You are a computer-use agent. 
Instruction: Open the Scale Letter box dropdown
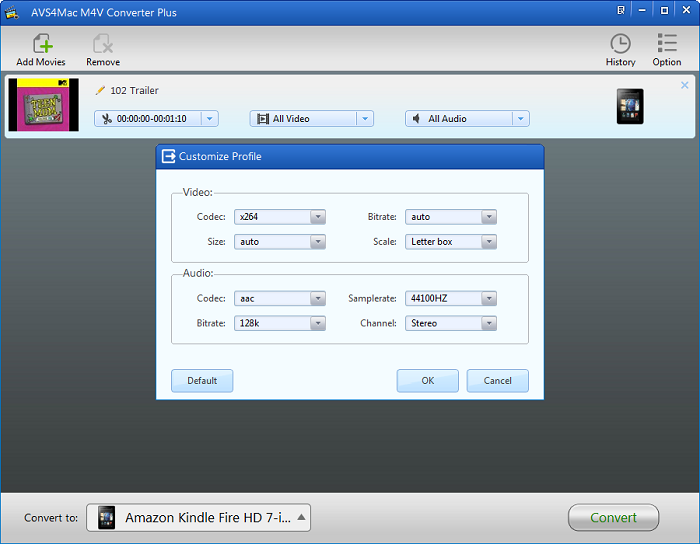pyautogui.click(x=451, y=242)
